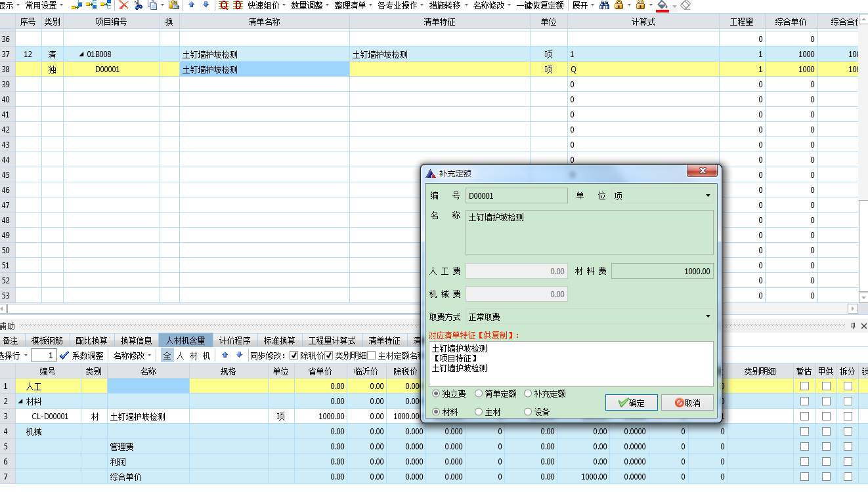The height and width of the screenshot is (492, 868).
Task: Open 名称修改 dropdown in top toolbar
Action: (492, 5)
